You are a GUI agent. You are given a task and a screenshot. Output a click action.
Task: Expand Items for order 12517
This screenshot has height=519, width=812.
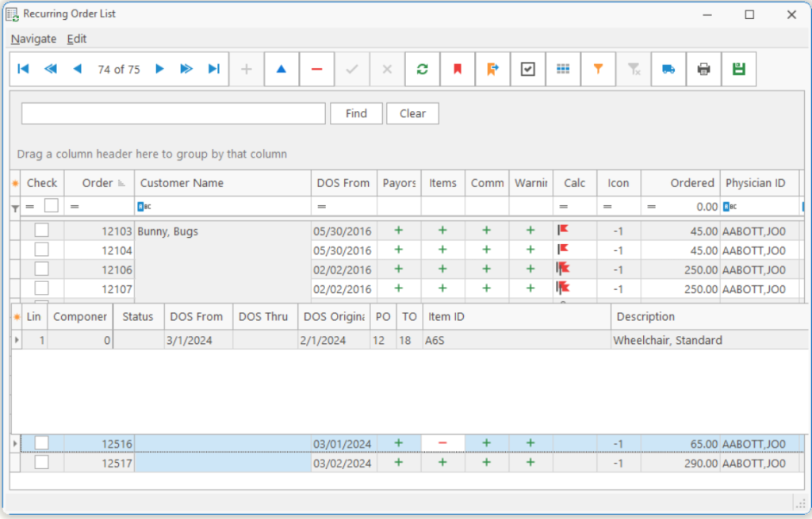click(442, 462)
